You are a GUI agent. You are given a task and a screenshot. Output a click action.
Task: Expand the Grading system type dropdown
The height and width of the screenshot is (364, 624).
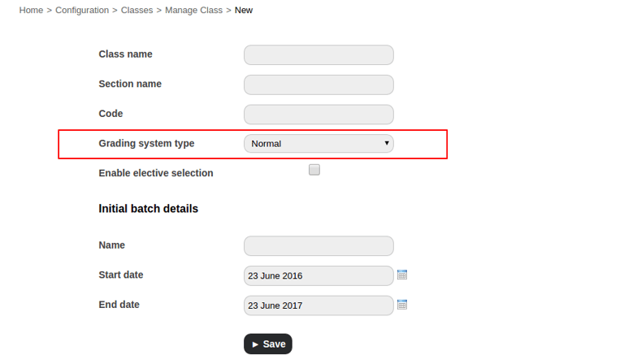[318, 144]
